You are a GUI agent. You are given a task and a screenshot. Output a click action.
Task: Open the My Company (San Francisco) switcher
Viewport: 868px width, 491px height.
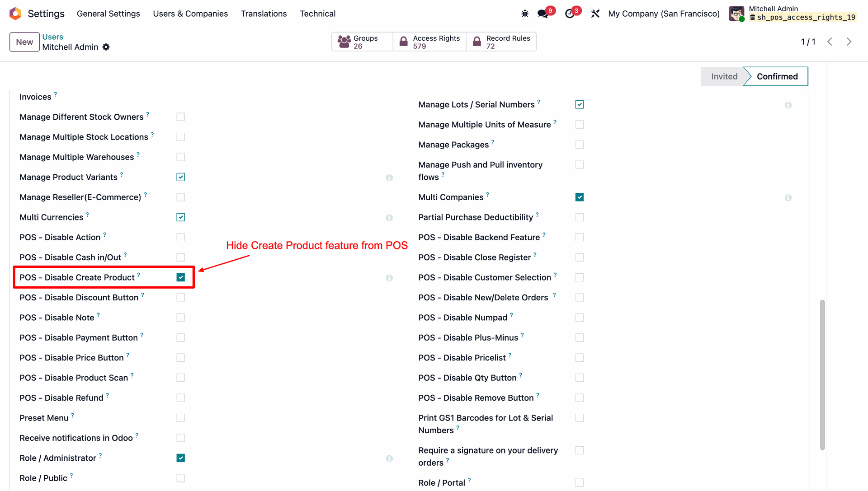(x=664, y=14)
